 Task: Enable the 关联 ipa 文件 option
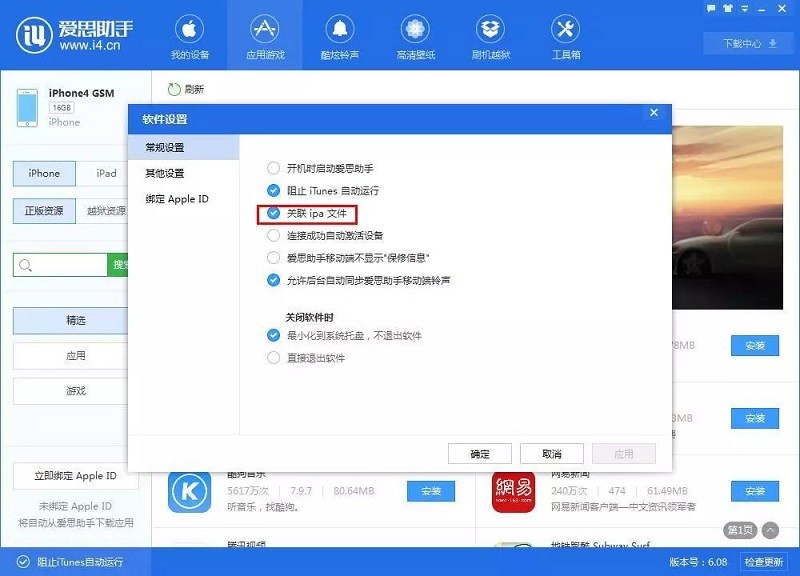point(273,213)
